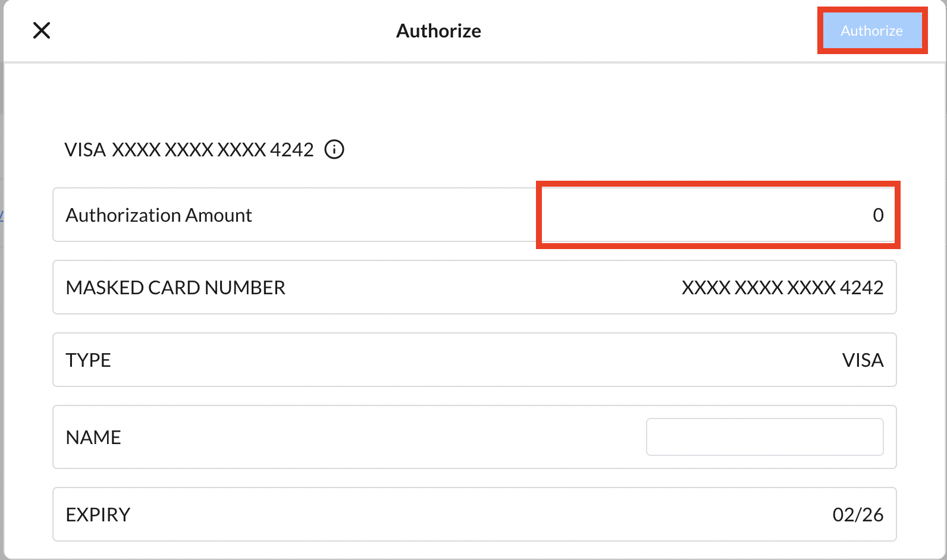Select the VISA card type value

863,360
